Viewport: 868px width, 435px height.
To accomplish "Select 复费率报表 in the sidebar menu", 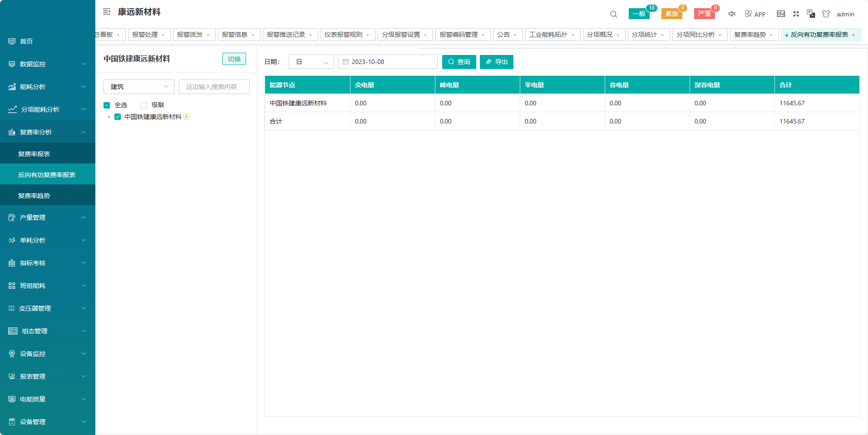I will tap(34, 154).
